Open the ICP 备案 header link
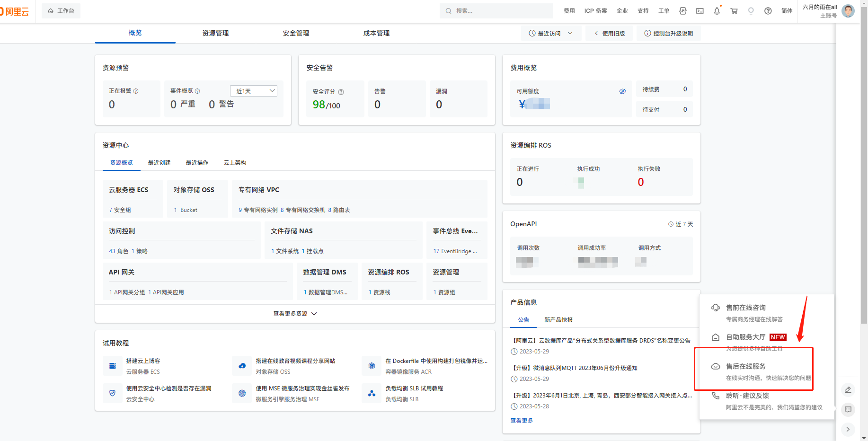 tap(595, 11)
